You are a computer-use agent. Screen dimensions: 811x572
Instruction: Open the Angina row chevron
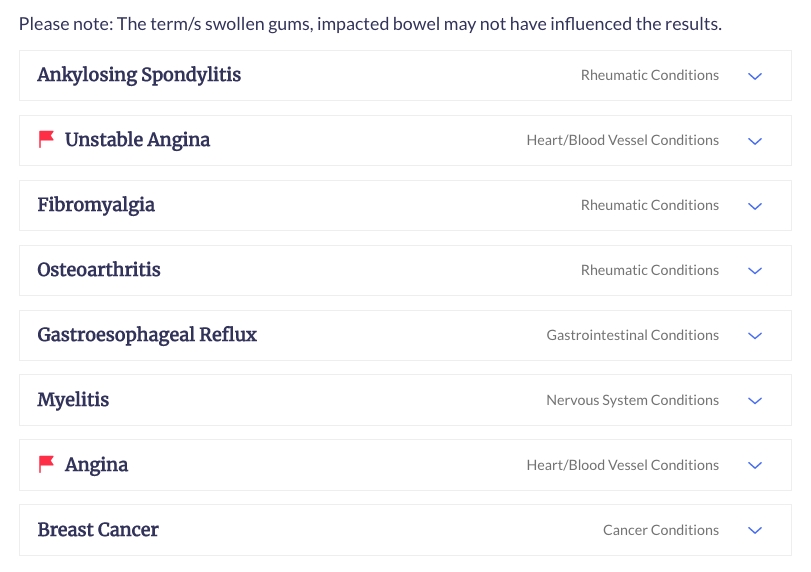point(755,465)
